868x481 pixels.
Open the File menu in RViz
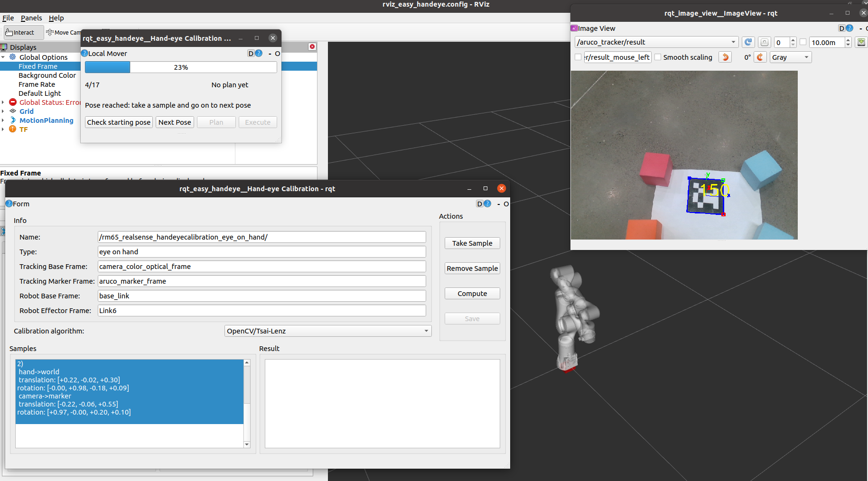8,18
